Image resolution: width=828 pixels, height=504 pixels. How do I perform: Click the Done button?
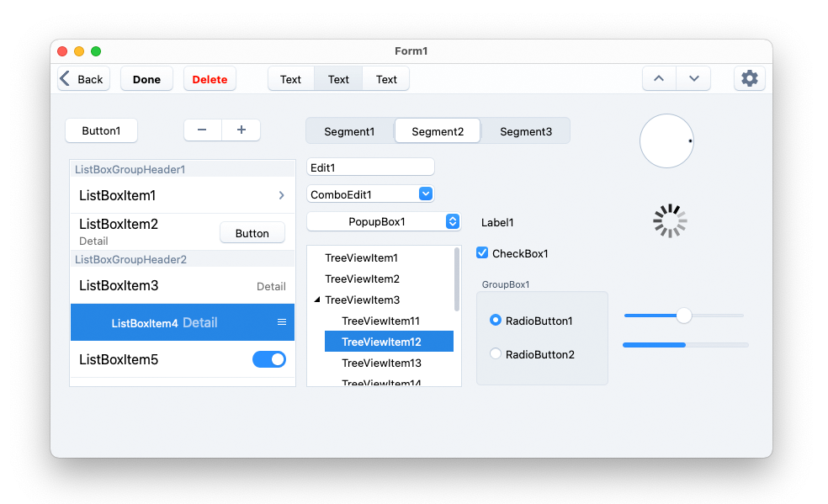coord(146,79)
